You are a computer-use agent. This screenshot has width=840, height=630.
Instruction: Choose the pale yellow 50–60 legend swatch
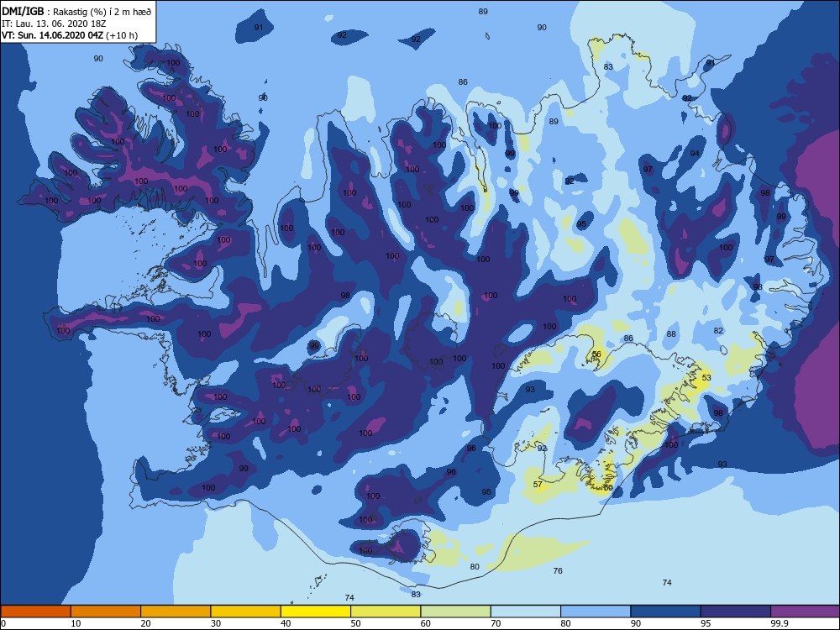pos(386,612)
